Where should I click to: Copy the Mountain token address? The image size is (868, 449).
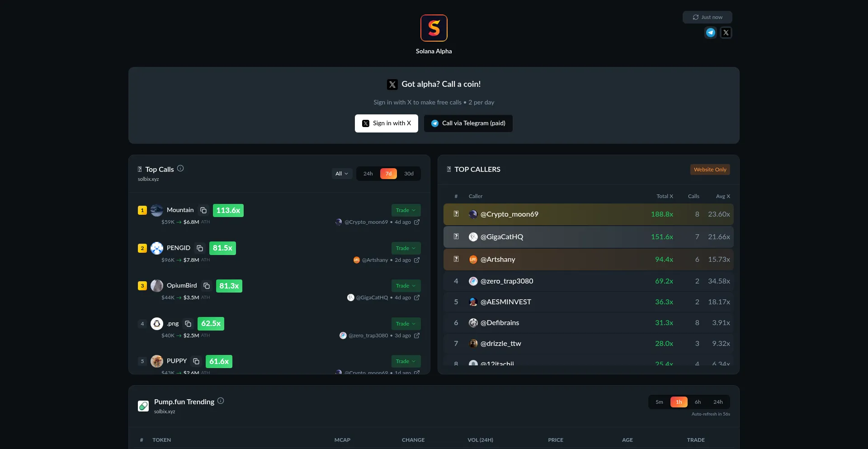click(x=203, y=210)
